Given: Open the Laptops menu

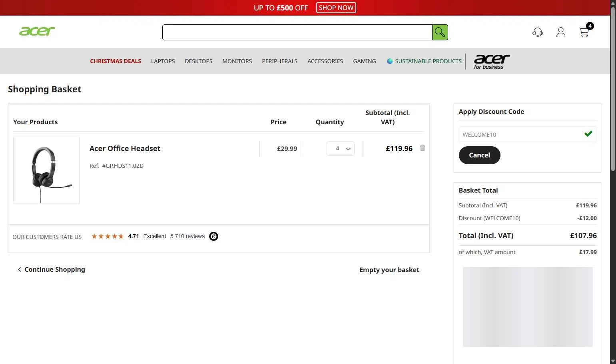Looking at the screenshot, I should pyautogui.click(x=163, y=61).
